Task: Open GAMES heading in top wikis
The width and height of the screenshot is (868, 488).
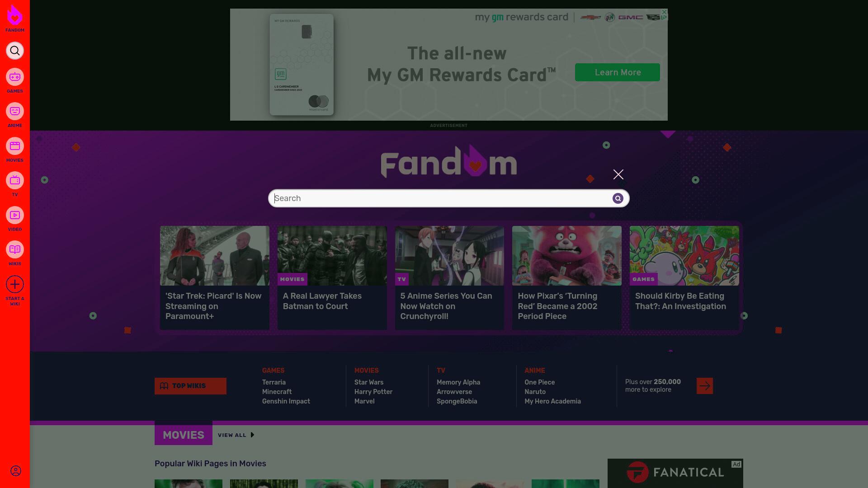Action: 274,371
